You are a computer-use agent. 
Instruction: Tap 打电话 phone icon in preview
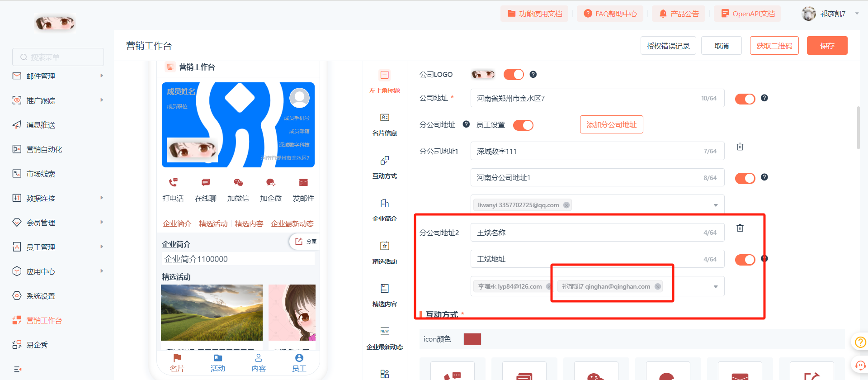173,182
